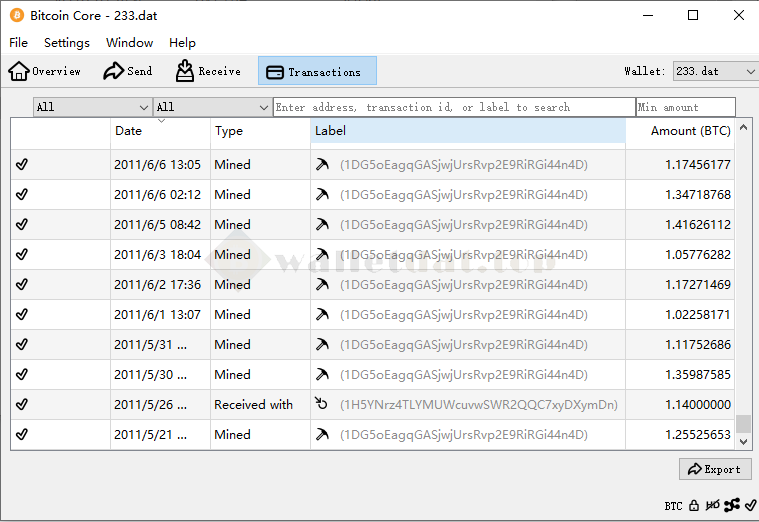Click the network connections status icon

(x=732, y=506)
